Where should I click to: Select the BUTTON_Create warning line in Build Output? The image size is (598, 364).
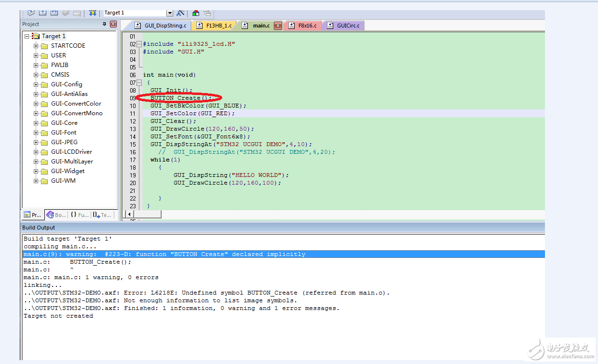click(164, 254)
